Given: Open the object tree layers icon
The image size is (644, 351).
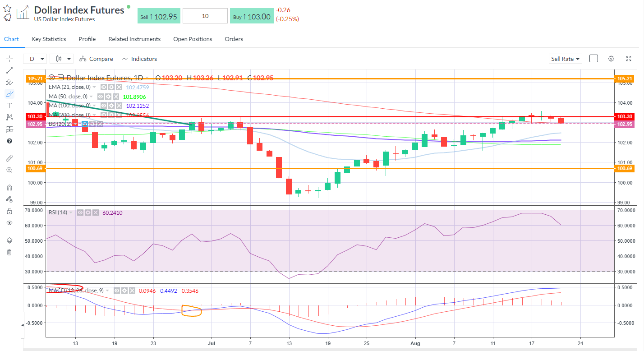Looking at the screenshot, I should coord(9,240).
